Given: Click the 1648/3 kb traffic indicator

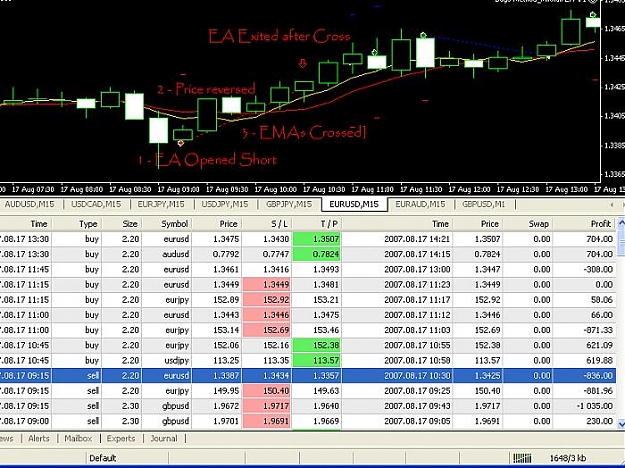Looking at the screenshot, I should click(568, 458).
